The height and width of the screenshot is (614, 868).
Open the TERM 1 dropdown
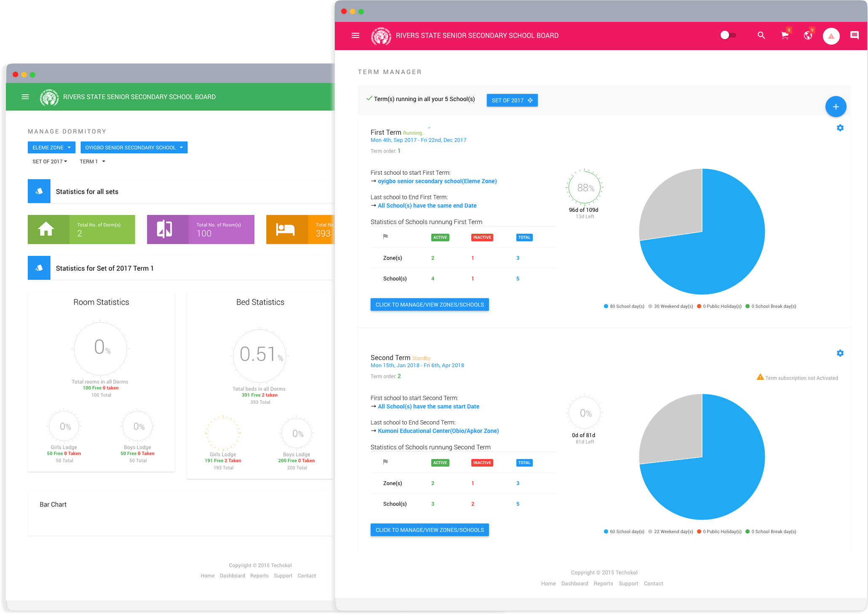click(92, 161)
